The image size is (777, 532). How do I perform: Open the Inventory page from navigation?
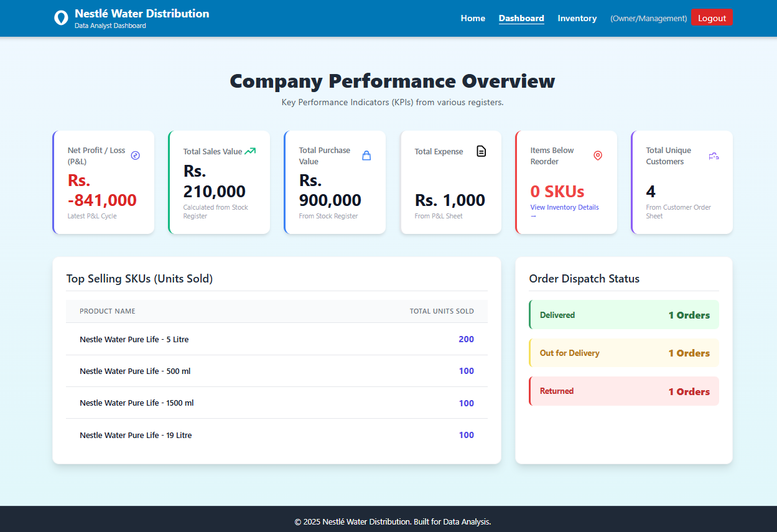[577, 18]
